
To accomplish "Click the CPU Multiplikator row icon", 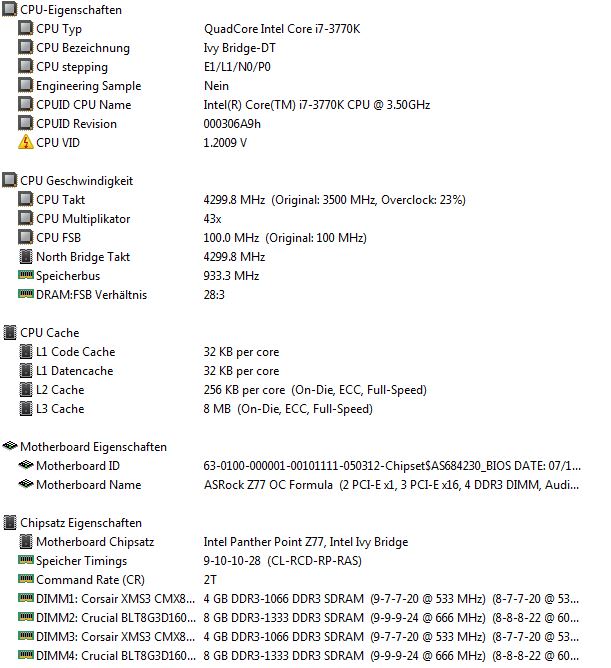I will tap(26, 218).
